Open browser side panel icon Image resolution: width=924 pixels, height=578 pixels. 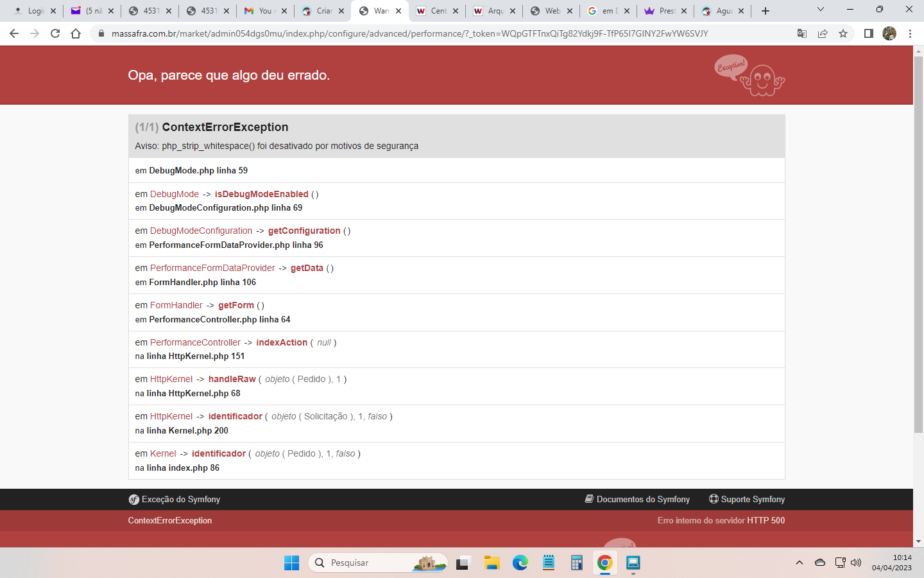tap(869, 33)
